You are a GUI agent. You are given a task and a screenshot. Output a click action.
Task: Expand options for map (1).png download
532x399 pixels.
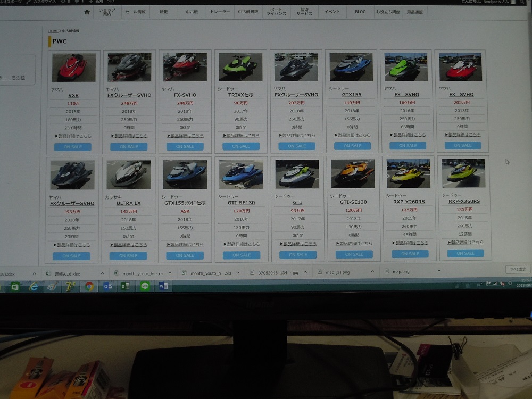click(x=372, y=272)
